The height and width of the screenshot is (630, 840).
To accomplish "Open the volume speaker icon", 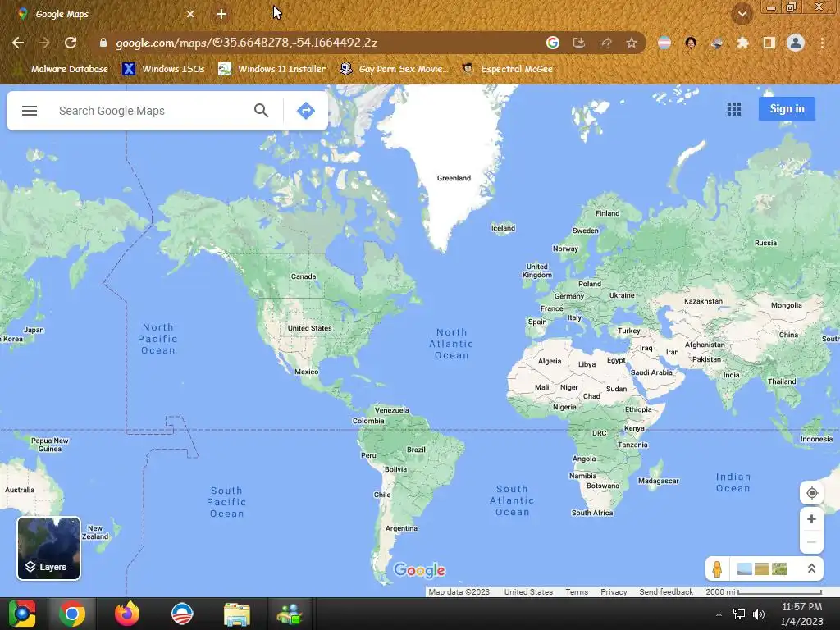I will (x=759, y=614).
